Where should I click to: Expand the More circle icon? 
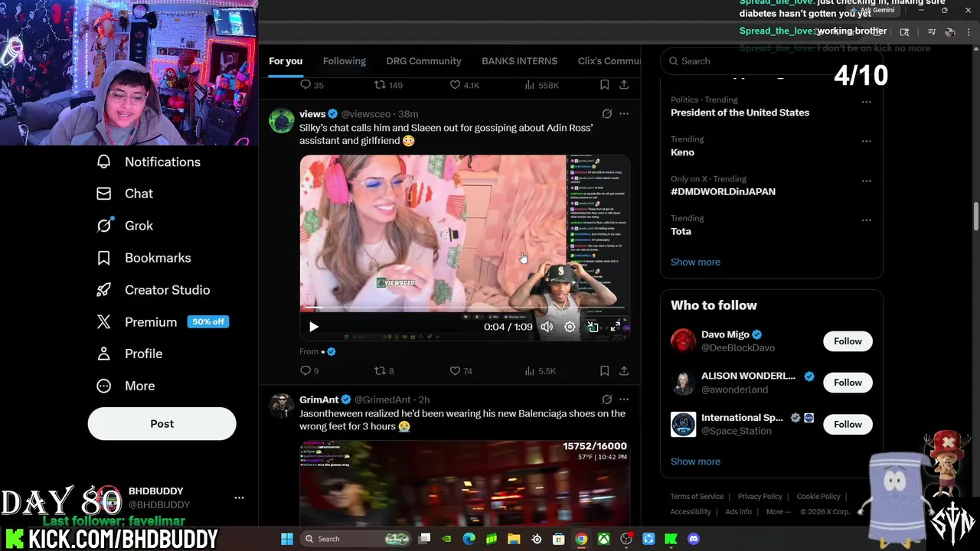[x=104, y=386]
